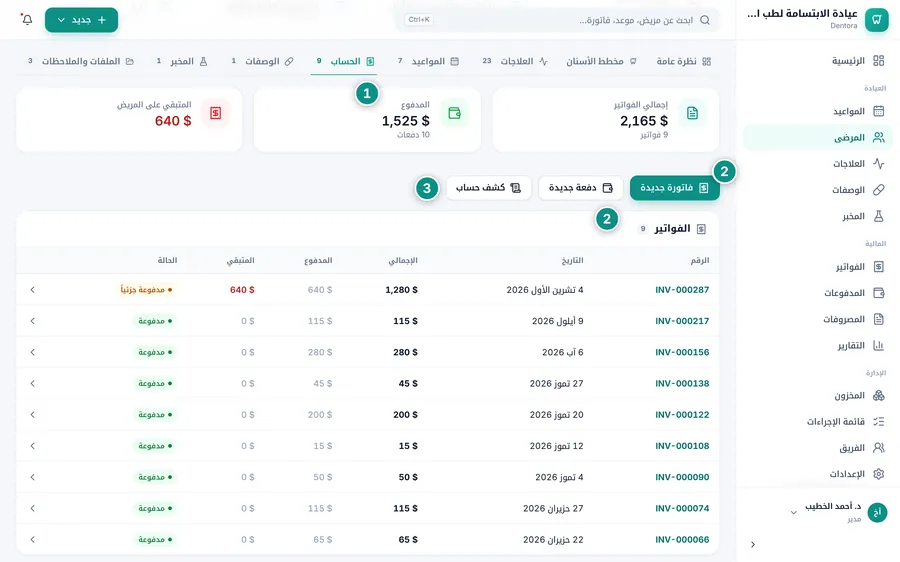Expand row INV-000287 with its chevron
The height and width of the screenshot is (562, 900).
click(32, 290)
